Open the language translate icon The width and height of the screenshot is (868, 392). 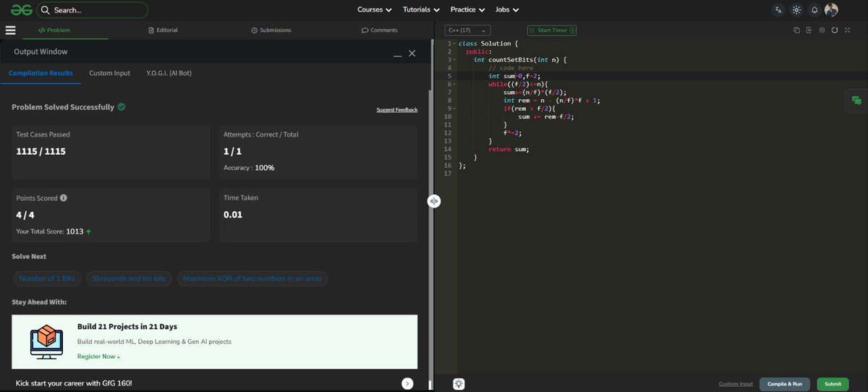point(778,10)
